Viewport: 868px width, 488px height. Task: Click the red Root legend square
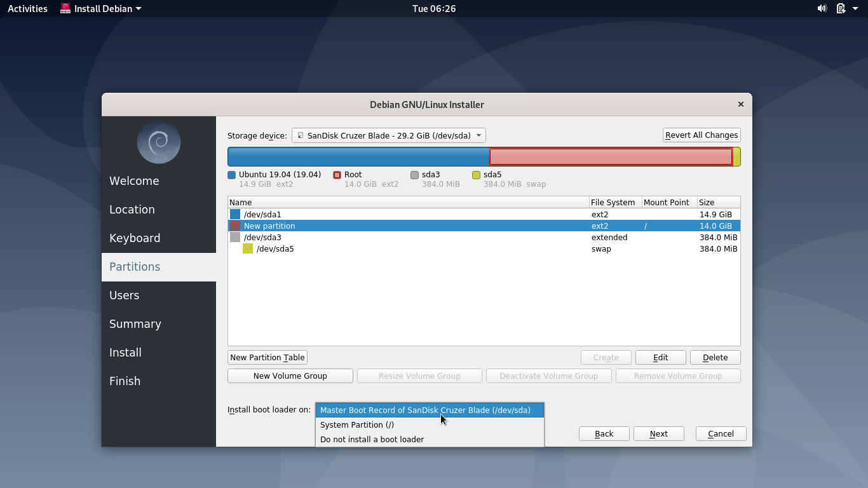[337, 175]
